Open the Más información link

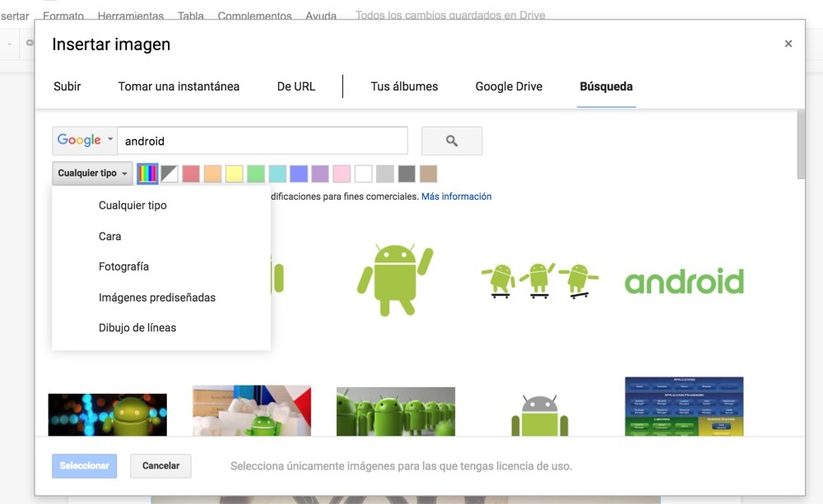[x=456, y=197]
